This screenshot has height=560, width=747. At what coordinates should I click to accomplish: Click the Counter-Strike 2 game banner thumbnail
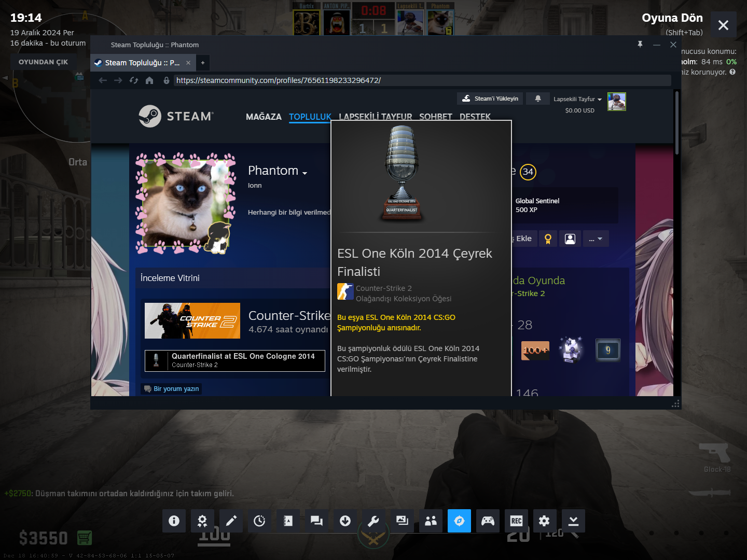pyautogui.click(x=192, y=320)
